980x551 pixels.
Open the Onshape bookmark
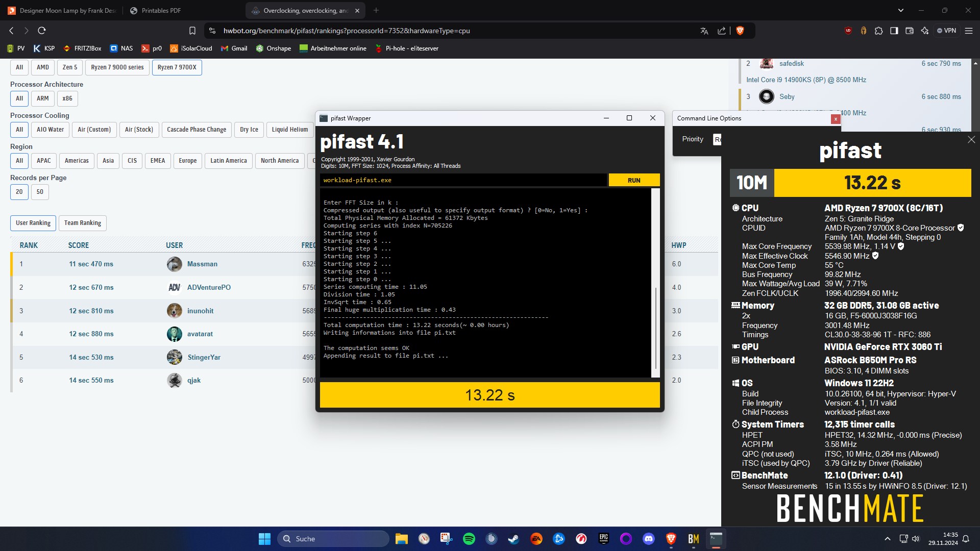coord(273,48)
